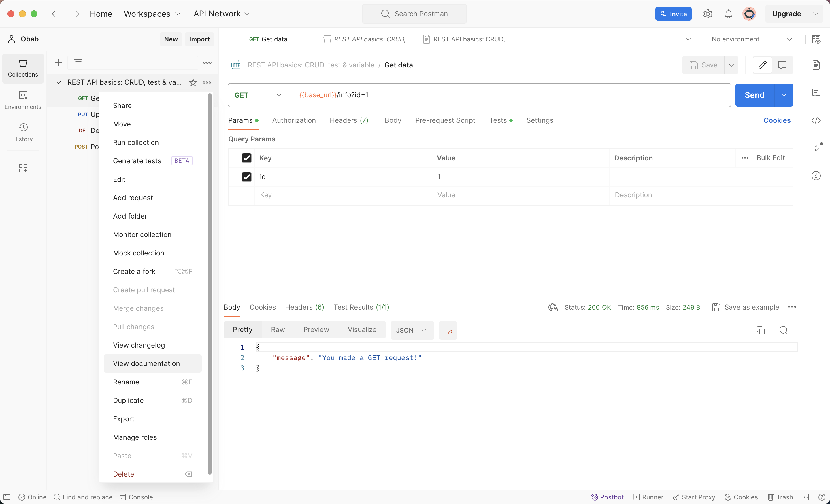The image size is (830, 504).
Task: Click the Invite button
Action: click(673, 14)
